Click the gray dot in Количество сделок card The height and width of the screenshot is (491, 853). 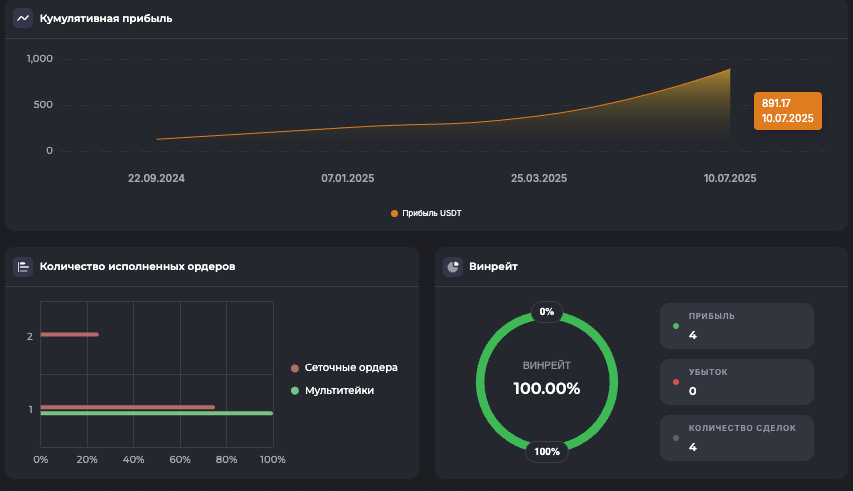point(676,438)
